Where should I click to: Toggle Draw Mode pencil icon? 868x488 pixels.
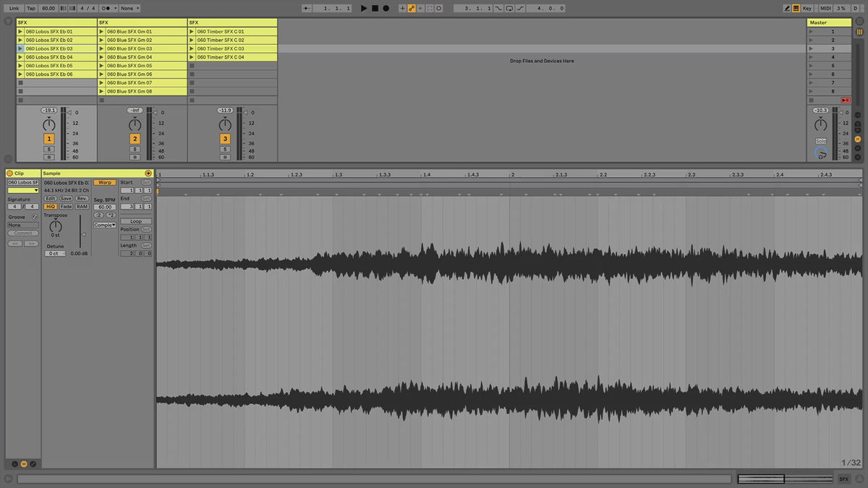[x=787, y=8]
